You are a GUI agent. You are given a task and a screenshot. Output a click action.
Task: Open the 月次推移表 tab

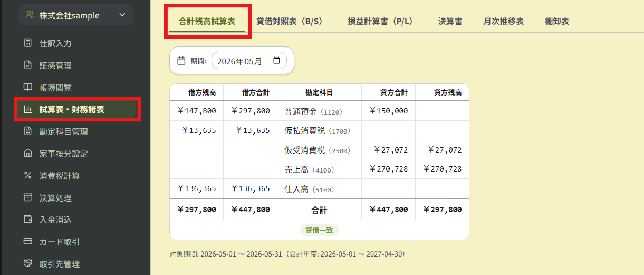click(x=504, y=22)
